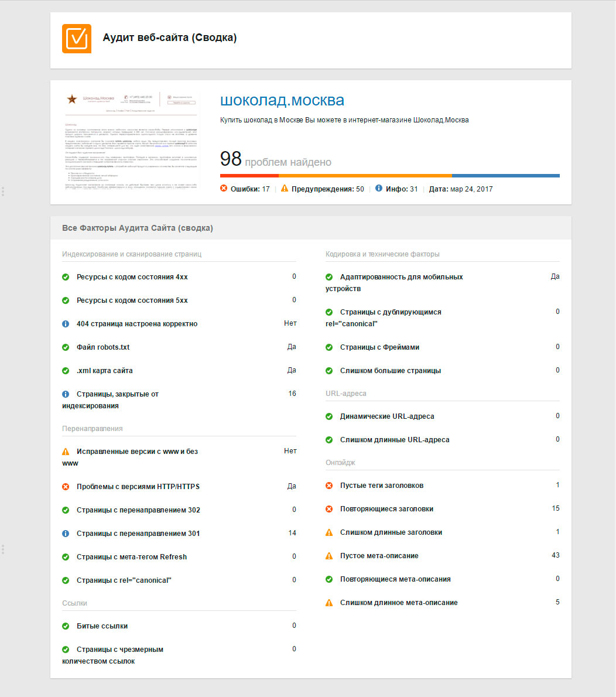Click warning icon for Слишком длинное мета-описание
The height and width of the screenshot is (697, 616).
coord(329,603)
